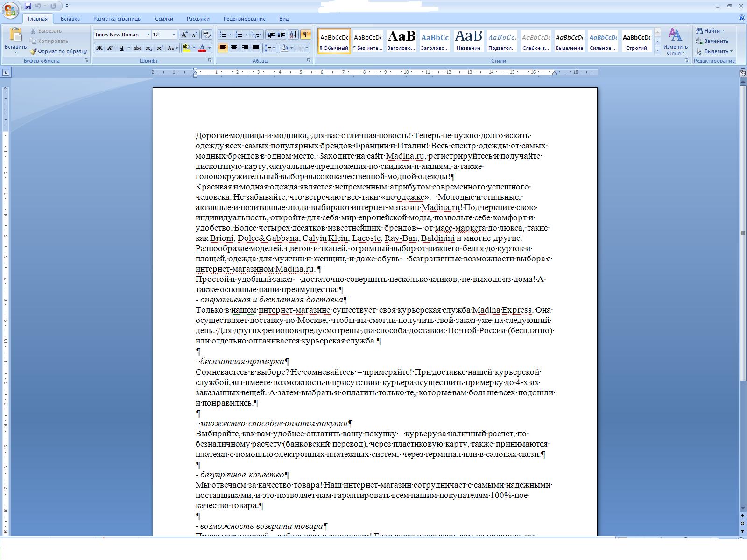Click Копировать (Copy) icon

coord(49,41)
